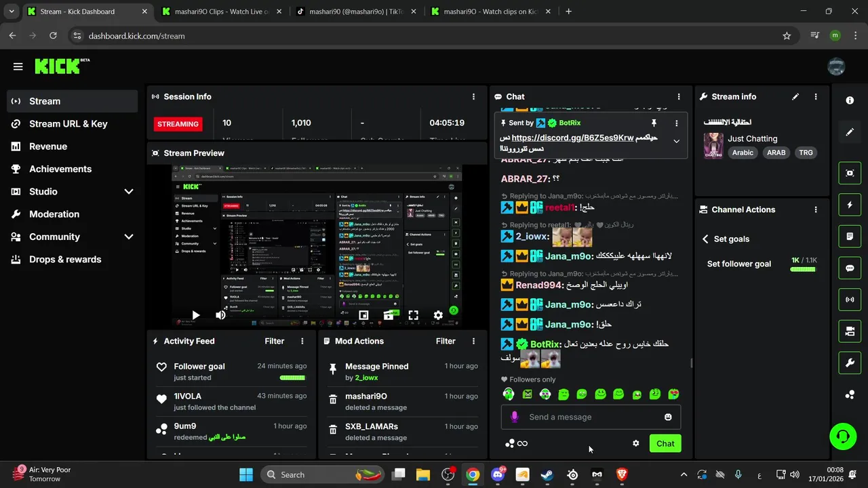This screenshot has height=488, width=868.
Task: Open Activity Feed three-dot options
Action: click(x=302, y=341)
